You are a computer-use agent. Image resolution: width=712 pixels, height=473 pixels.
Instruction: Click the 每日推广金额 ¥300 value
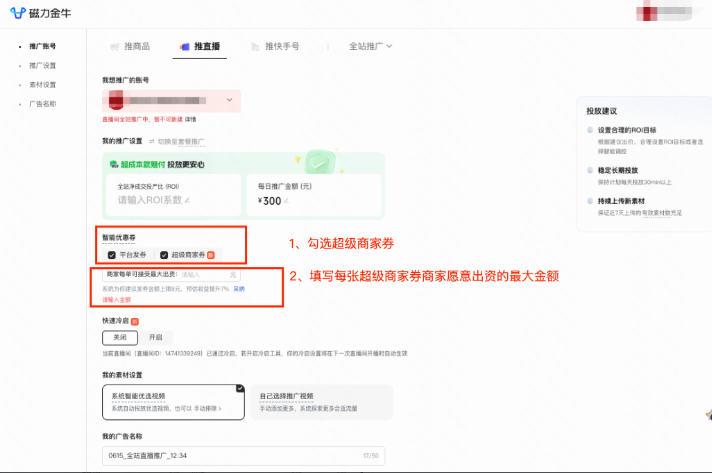tap(269, 201)
